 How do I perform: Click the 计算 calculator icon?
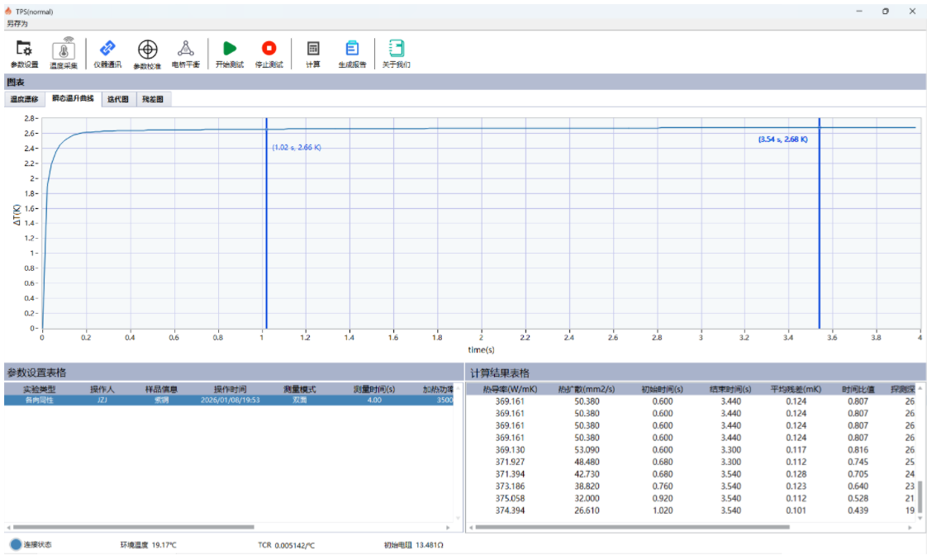(x=313, y=53)
